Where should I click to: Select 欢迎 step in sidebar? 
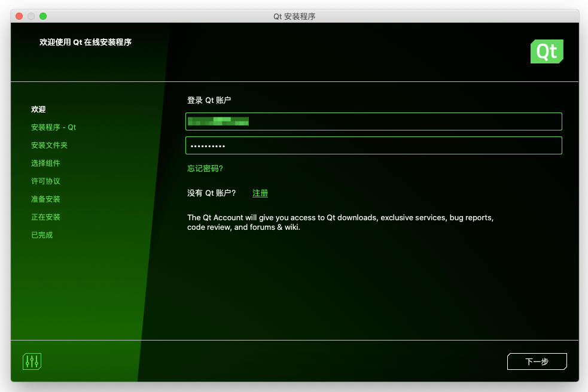coord(38,109)
